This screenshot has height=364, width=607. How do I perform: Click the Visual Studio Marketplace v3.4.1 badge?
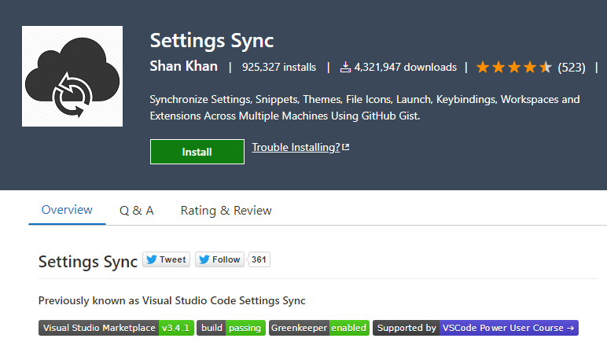coord(116,328)
